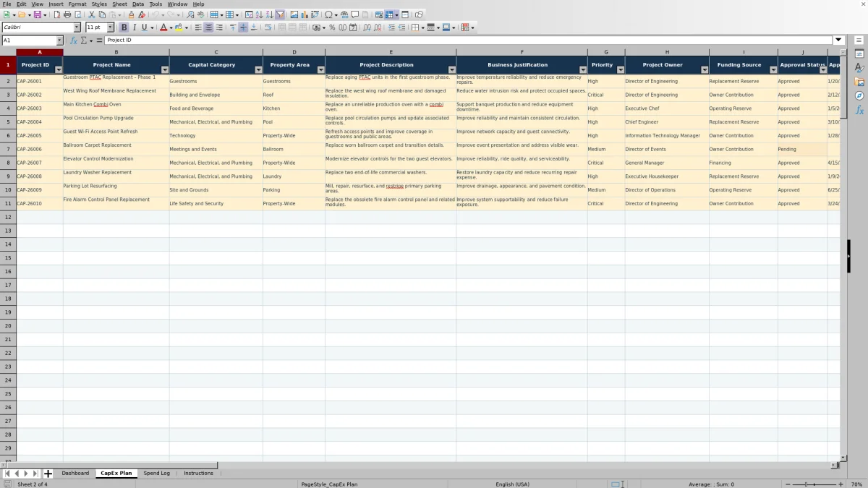Toggle Center Vertically alignment

point(243,27)
